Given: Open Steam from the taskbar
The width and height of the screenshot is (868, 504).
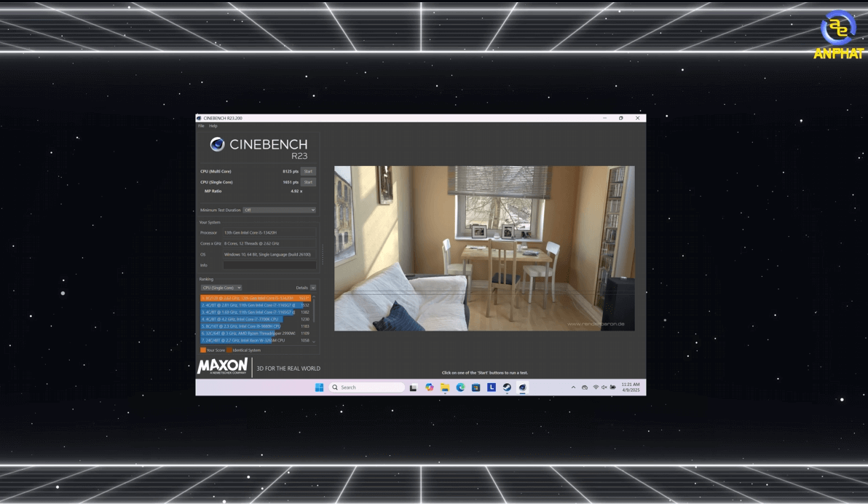Looking at the screenshot, I should point(507,387).
